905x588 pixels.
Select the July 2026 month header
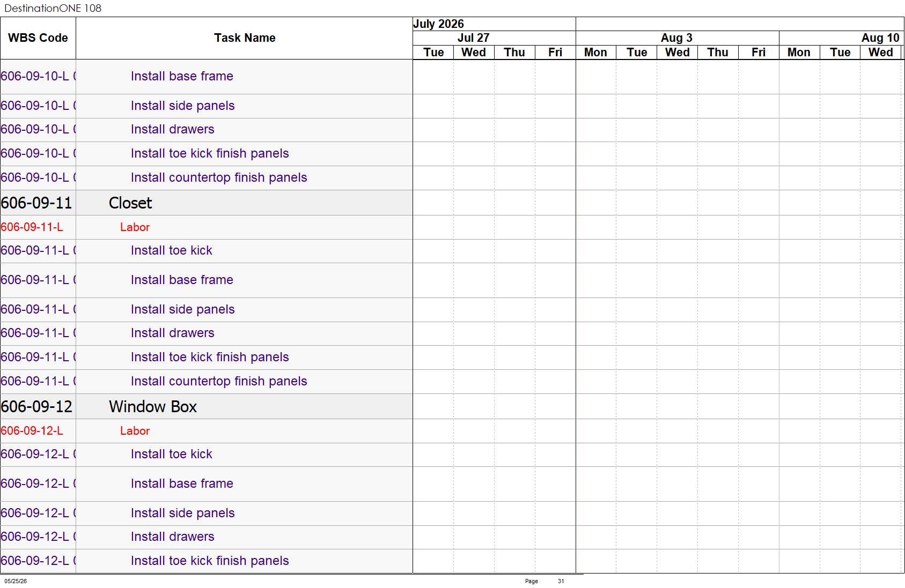tap(439, 24)
